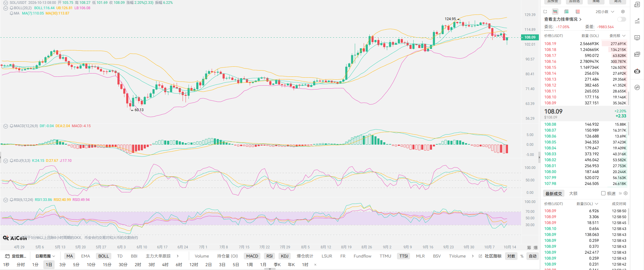This screenshot has width=644, height=270.
Task: Show only green bid orders view icon
Action: (567, 12)
